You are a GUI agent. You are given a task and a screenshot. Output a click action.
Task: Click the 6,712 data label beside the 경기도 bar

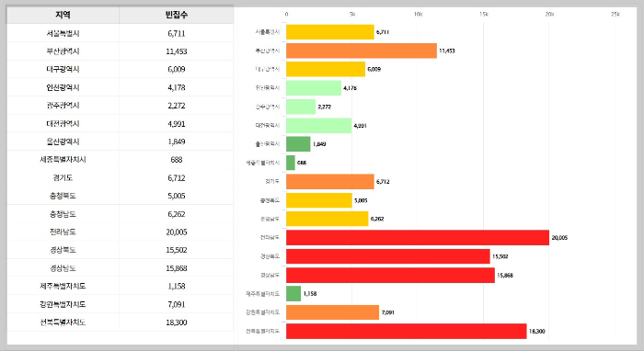tap(383, 182)
